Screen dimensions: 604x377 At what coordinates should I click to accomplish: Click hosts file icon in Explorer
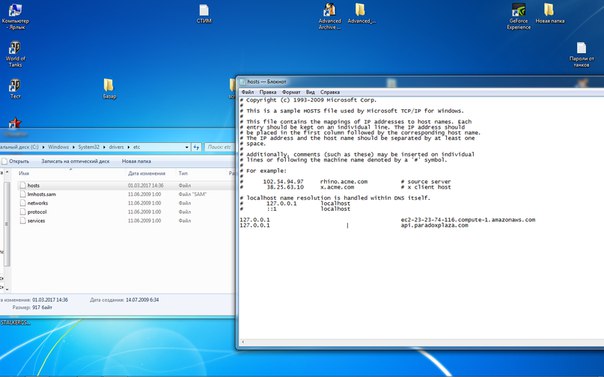(23, 185)
